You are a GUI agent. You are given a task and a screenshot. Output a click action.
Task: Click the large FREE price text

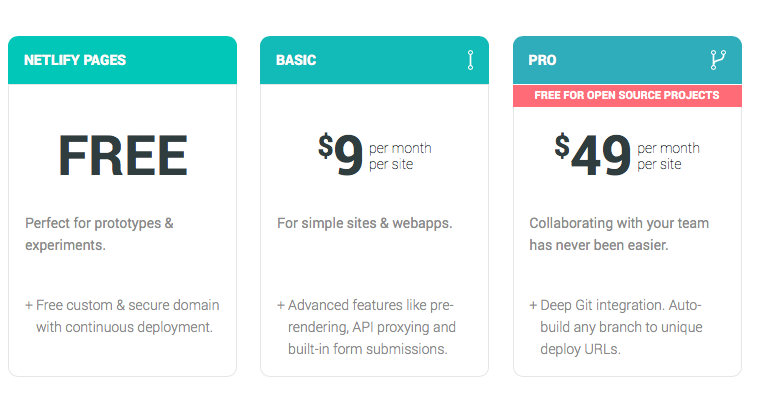[x=123, y=156]
